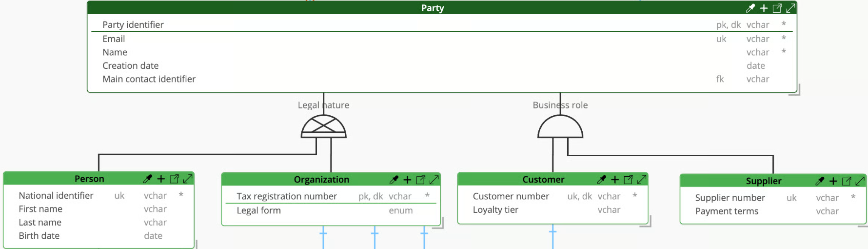The width and height of the screenshot is (868, 249).
Task: Expand Party entity with diagonal arrow icon
Action: pos(791,8)
